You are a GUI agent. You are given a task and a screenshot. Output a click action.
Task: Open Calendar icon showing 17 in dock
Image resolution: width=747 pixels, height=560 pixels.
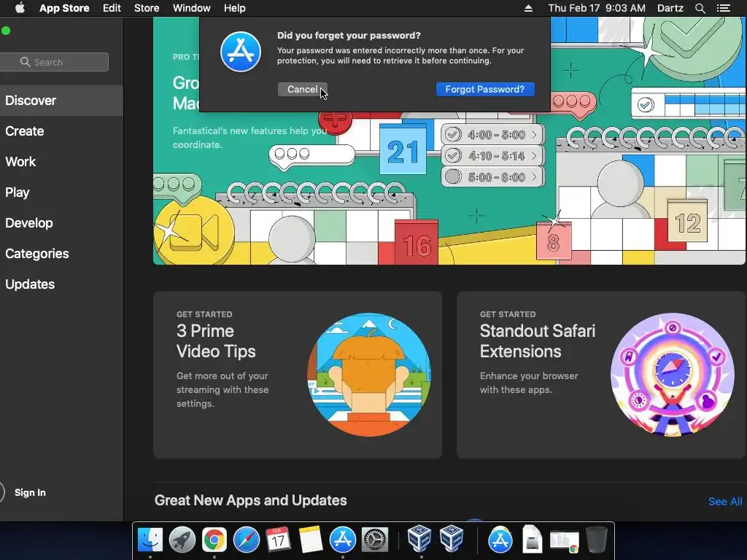[x=278, y=540]
